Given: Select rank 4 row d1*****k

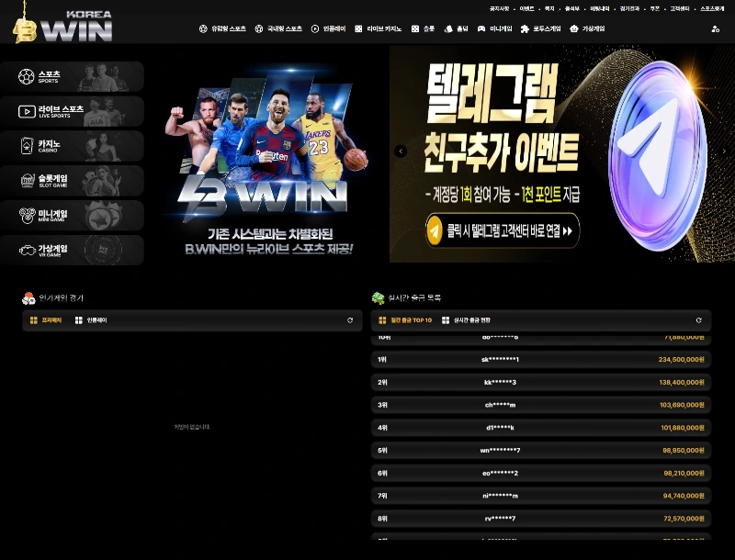Looking at the screenshot, I should click(541, 428).
